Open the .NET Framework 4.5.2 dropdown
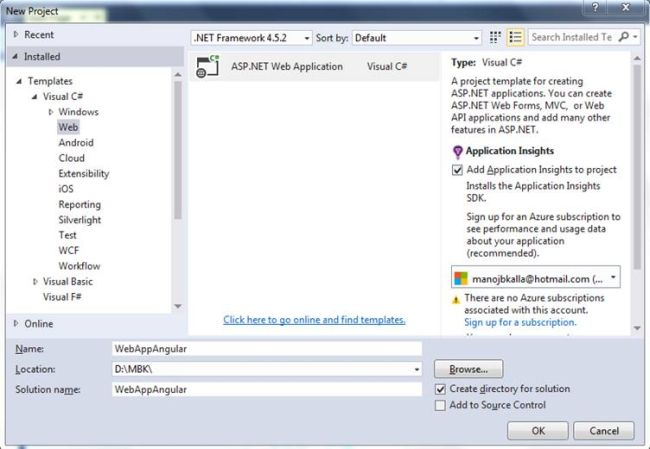The width and height of the screenshot is (650, 449). click(251, 38)
